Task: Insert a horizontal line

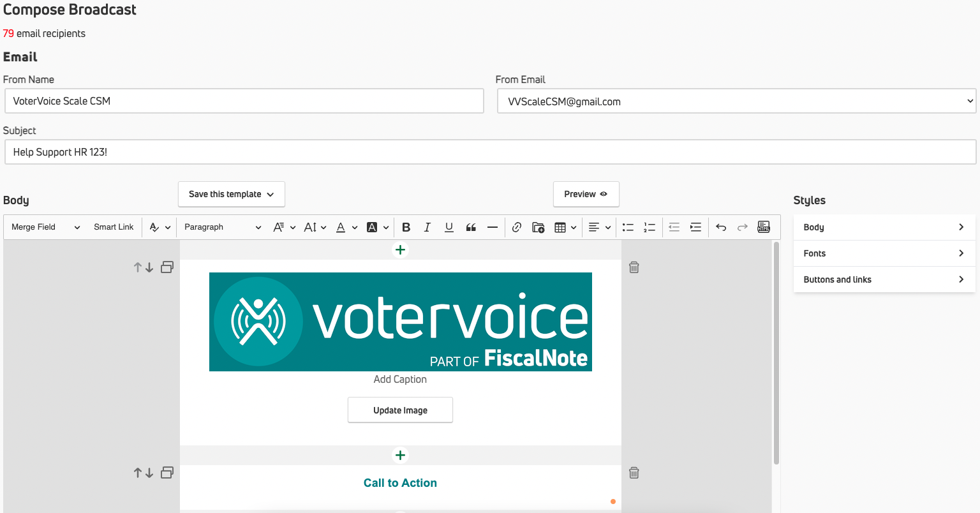Action: [x=493, y=227]
